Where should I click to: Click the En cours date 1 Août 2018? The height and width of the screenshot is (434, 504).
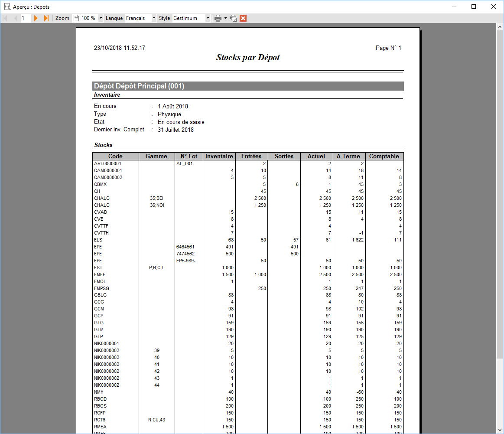coord(173,106)
